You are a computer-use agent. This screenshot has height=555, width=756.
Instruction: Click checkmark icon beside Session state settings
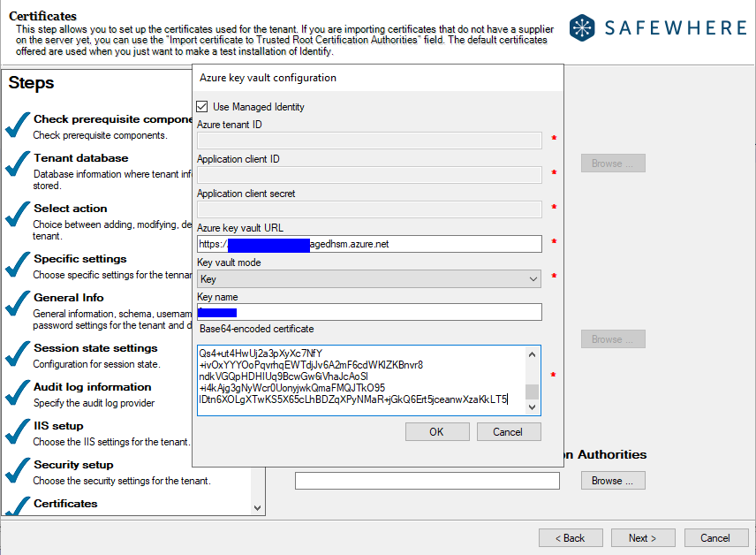[18, 354]
